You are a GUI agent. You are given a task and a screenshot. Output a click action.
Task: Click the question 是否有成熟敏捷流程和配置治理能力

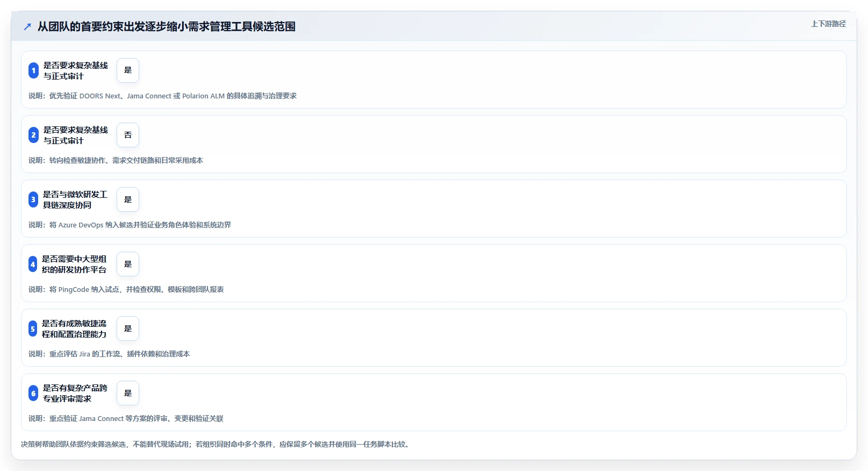point(74,329)
